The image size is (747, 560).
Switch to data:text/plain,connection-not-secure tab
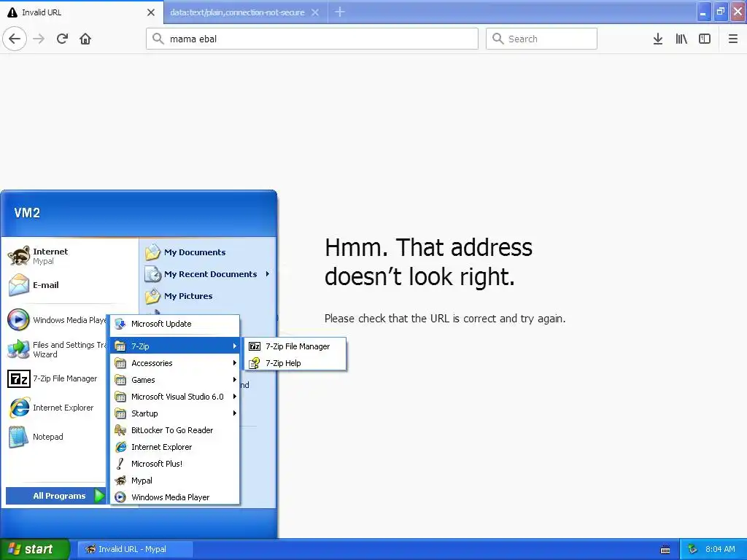pyautogui.click(x=237, y=12)
